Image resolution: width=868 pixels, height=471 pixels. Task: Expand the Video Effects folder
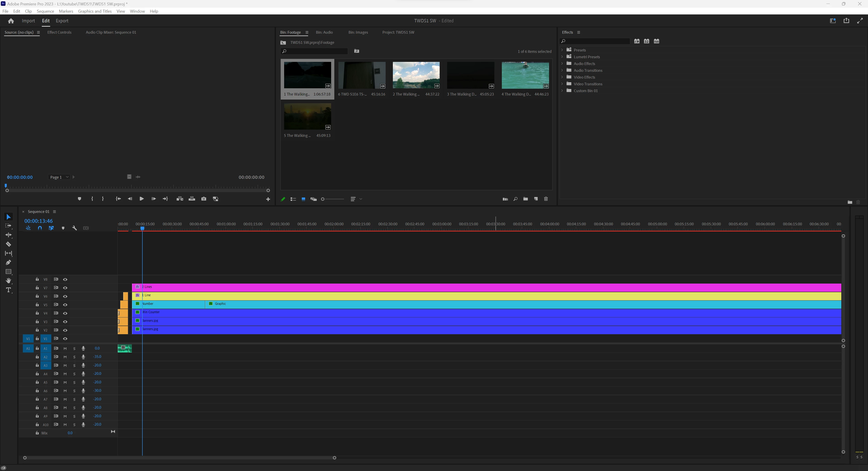[x=562, y=77]
